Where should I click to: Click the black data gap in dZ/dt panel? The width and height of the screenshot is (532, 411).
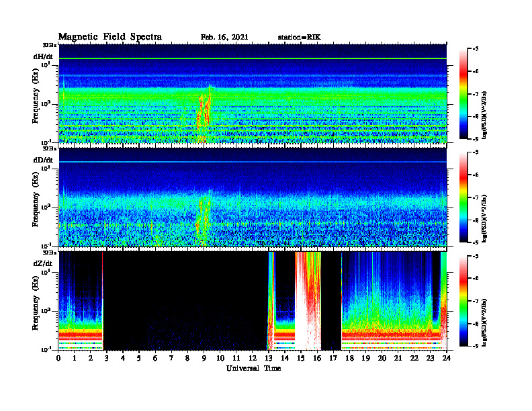click(x=185, y=301)
